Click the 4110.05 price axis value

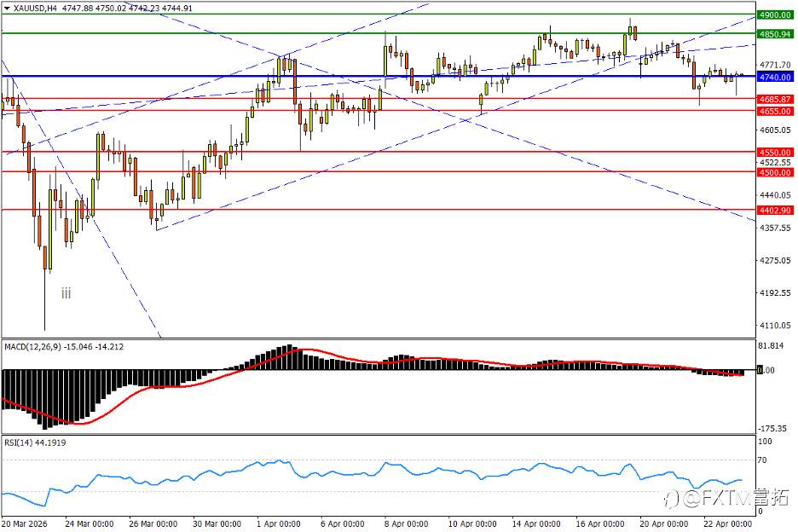(x=775, y=326)
